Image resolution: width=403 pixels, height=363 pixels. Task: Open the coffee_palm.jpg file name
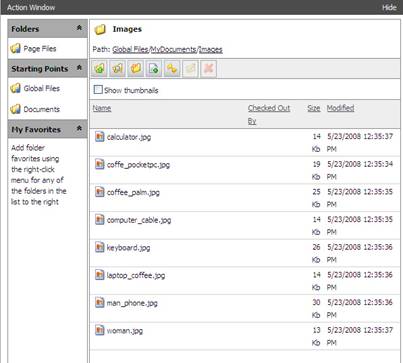coord(133,193)
